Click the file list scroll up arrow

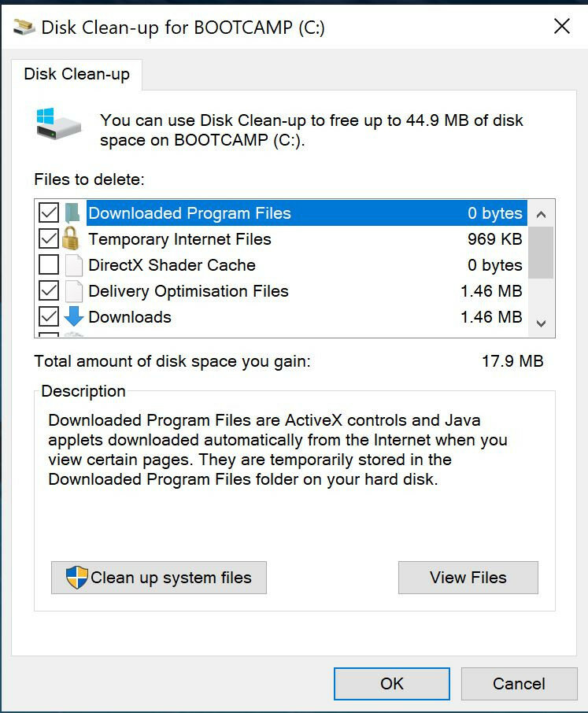tap(541, 214)
